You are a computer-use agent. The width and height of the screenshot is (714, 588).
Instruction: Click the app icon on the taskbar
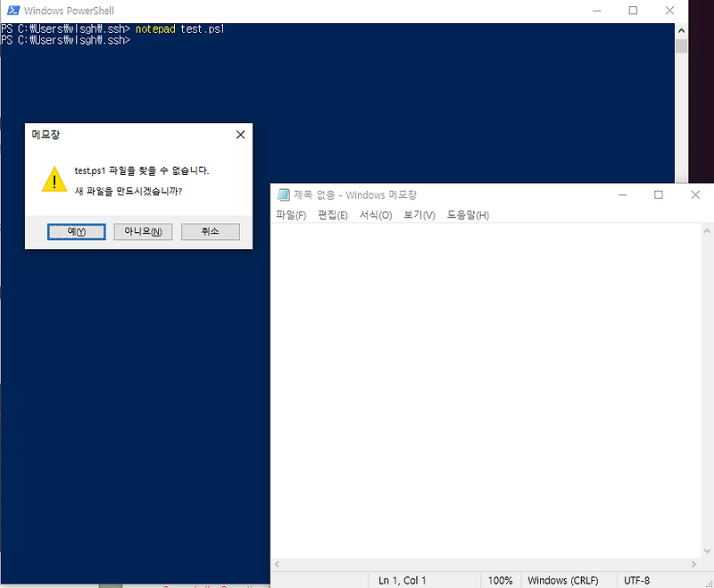point(109,584)
